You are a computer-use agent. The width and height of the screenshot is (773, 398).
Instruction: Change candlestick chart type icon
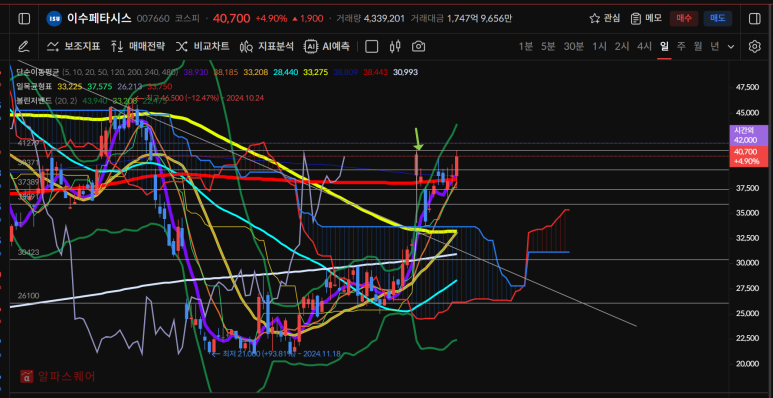tap(395, 46)
